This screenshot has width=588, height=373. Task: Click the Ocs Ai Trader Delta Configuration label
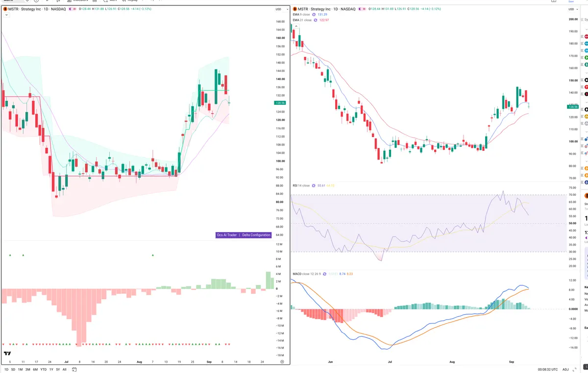tap(244, 235)
